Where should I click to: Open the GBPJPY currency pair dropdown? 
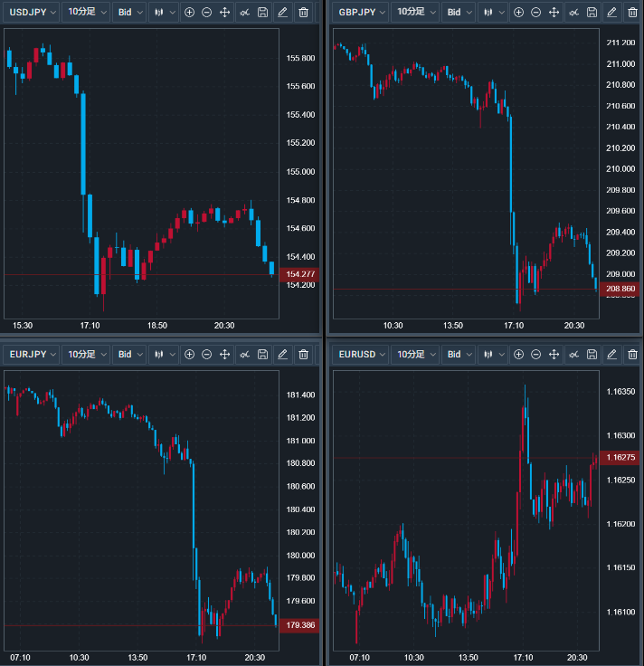tap(361, 13)
